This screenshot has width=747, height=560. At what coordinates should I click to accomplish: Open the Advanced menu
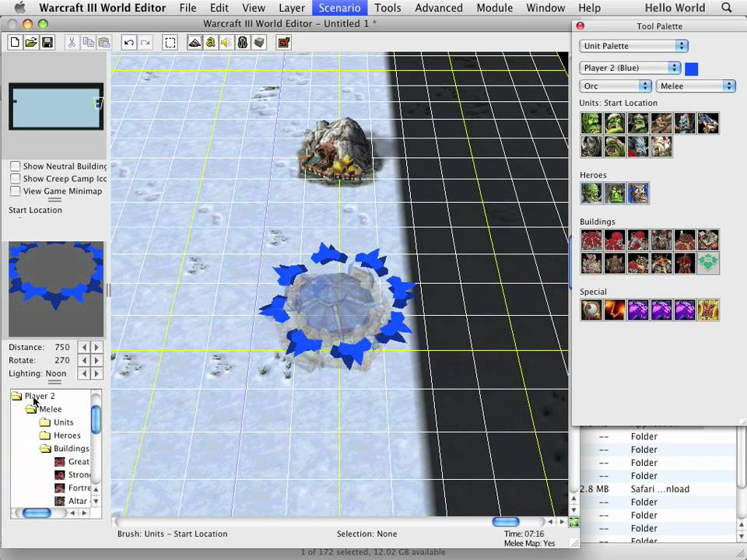tap(439, 8)
